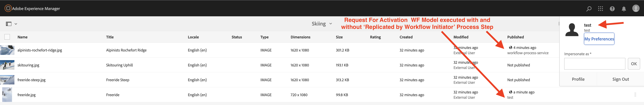
Task: Open the search magnifier icon
Action: pos(589,9)
